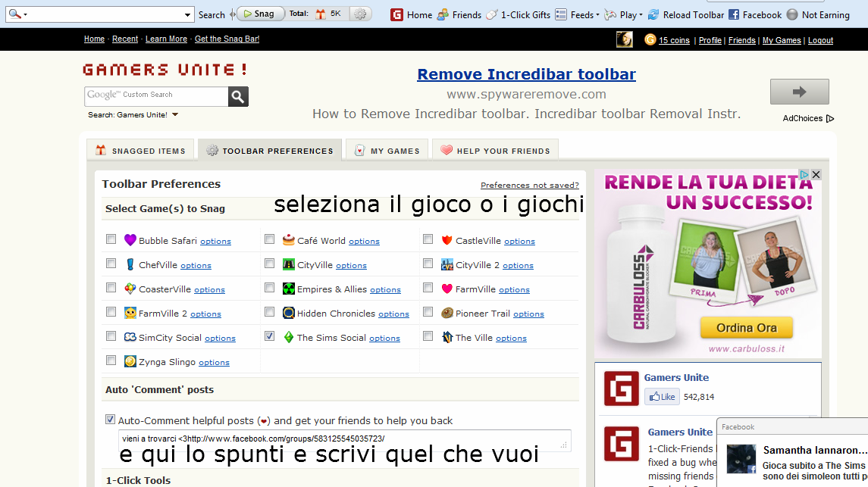Screen dimensions: 868x487
Task: Tick the ChefVille checkbox
Action: pyautogui.click(x=111, y=263)
